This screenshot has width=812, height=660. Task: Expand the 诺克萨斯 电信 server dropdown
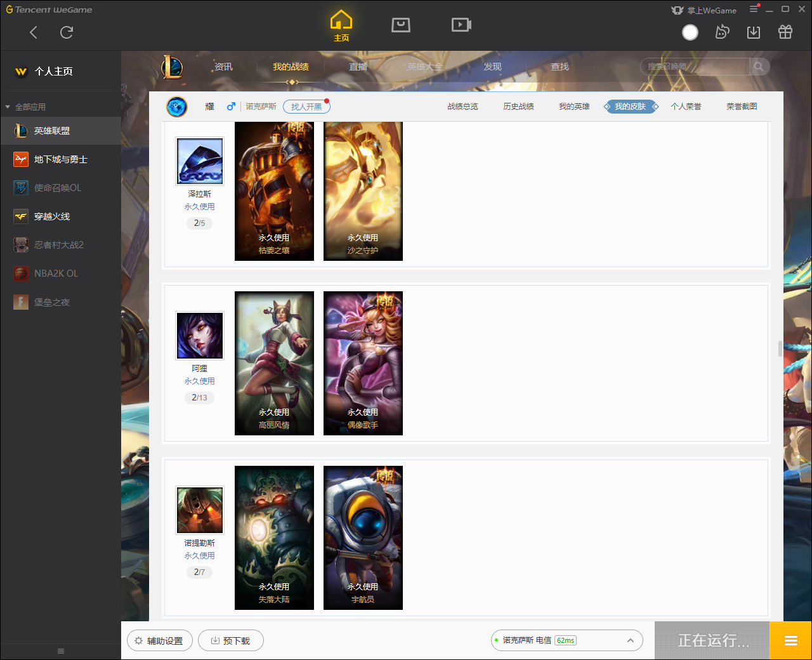point(567,640)
